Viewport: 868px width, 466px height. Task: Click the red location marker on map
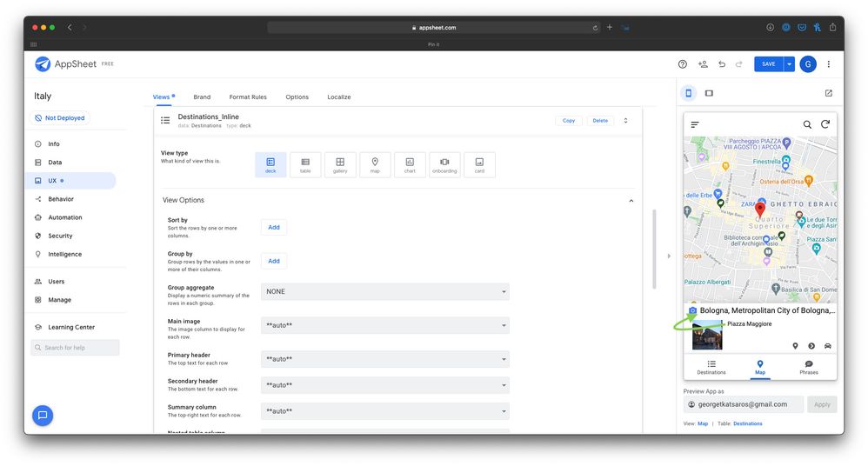760,210
